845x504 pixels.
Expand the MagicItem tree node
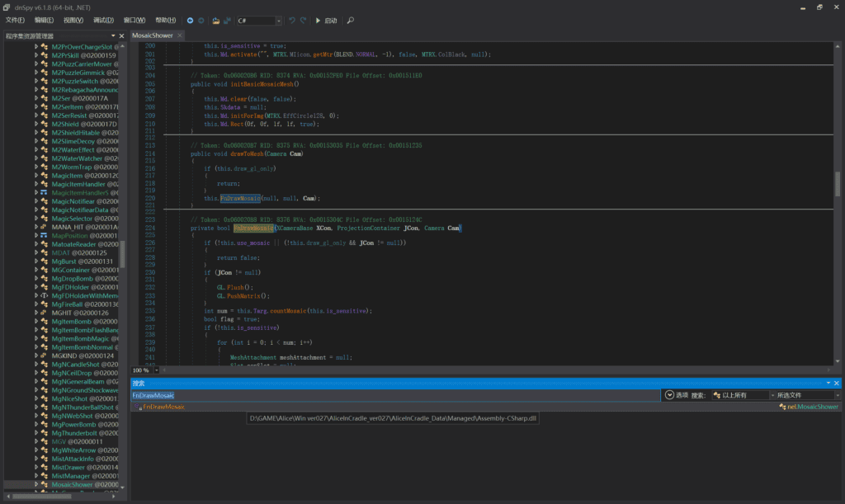pyautogui.click(x=36, y=176)
